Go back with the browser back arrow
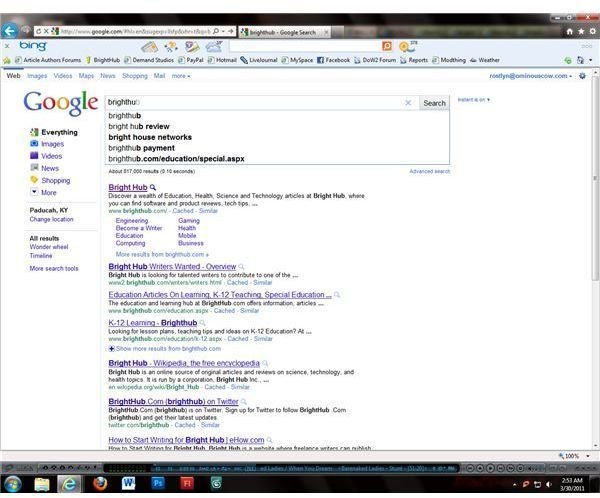Image resolution: width=600 pixels, height=498 pixels. click(9, 31)
